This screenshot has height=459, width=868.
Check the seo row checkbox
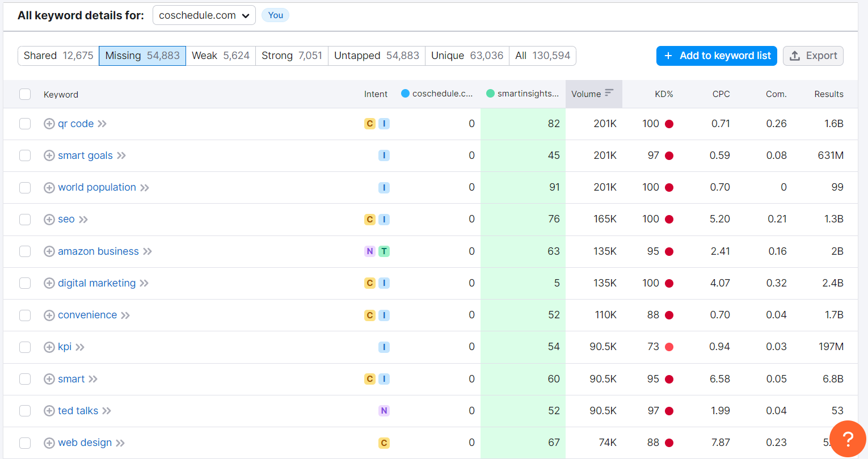[x=25, y=220]
